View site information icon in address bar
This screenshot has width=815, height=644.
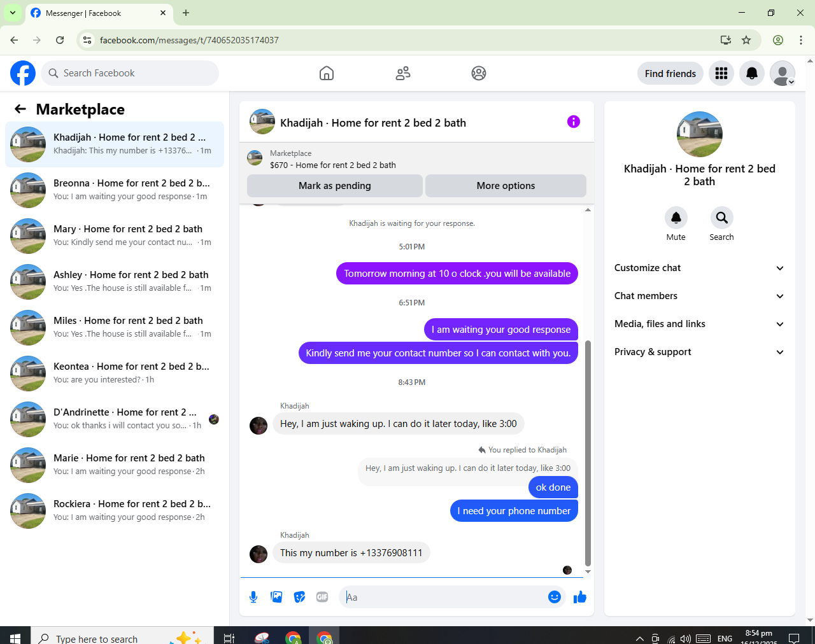click(87, 40)
